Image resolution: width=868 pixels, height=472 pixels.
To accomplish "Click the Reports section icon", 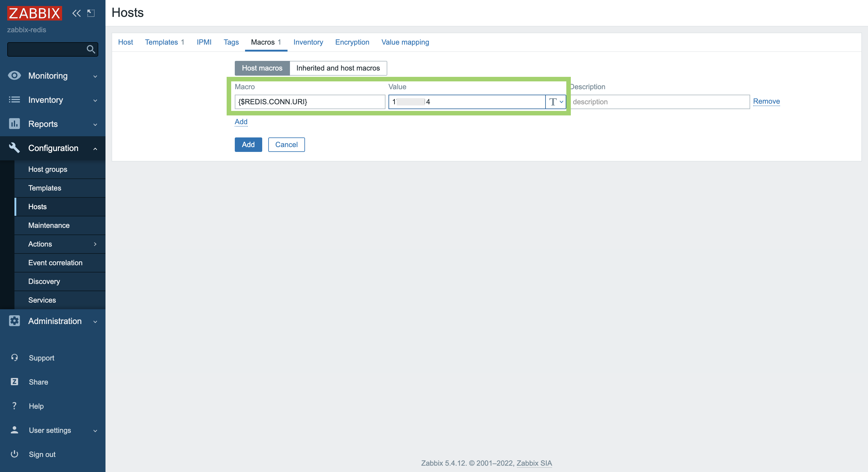I will pyautogui.click(x=14, y=124).
